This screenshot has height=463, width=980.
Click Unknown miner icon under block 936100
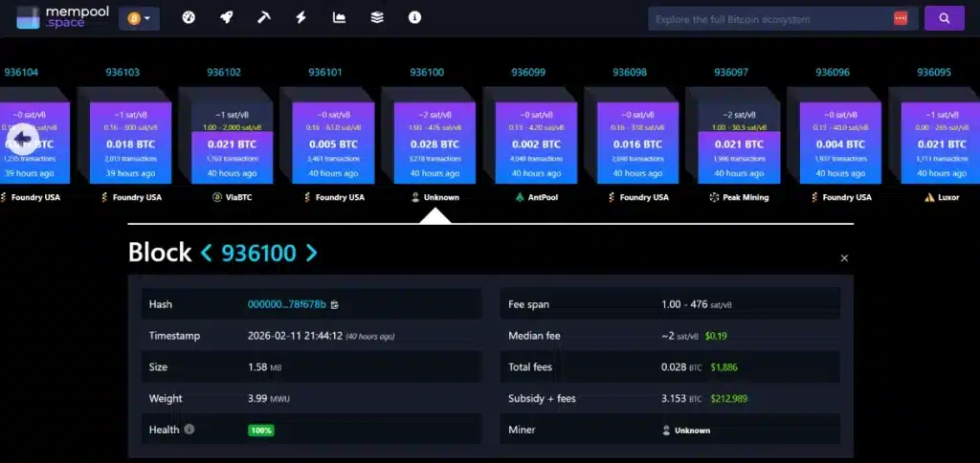pyautogui.click(x=415, y=197)
